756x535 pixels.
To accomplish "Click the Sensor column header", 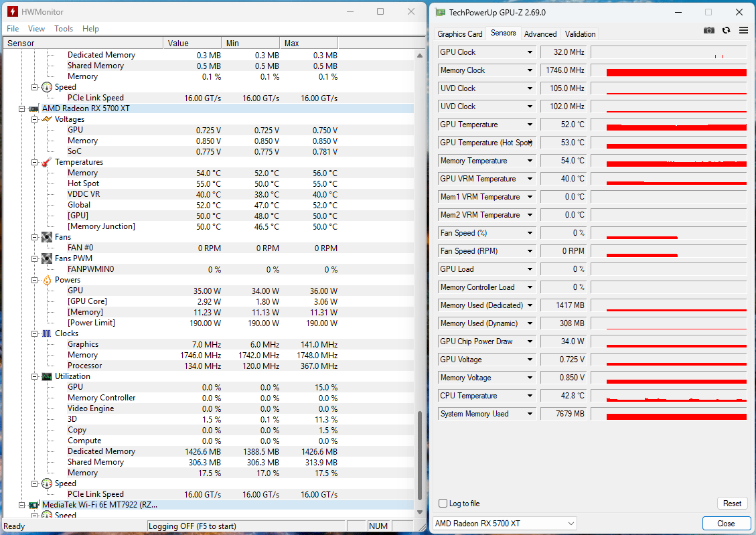I will (x=83, y=43).
